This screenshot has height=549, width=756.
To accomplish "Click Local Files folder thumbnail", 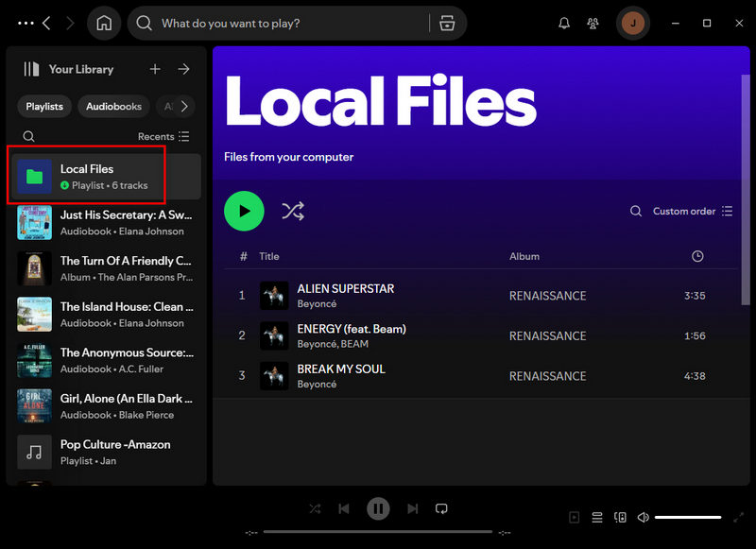I will click(x=34, y=177).
